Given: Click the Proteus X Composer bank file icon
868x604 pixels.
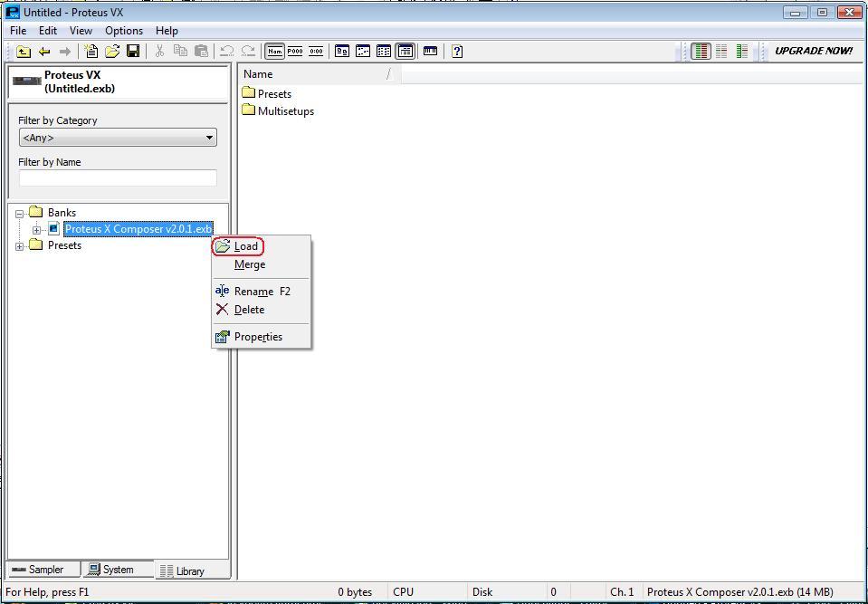Looking at the screenshot, I should tap(53, 228).
